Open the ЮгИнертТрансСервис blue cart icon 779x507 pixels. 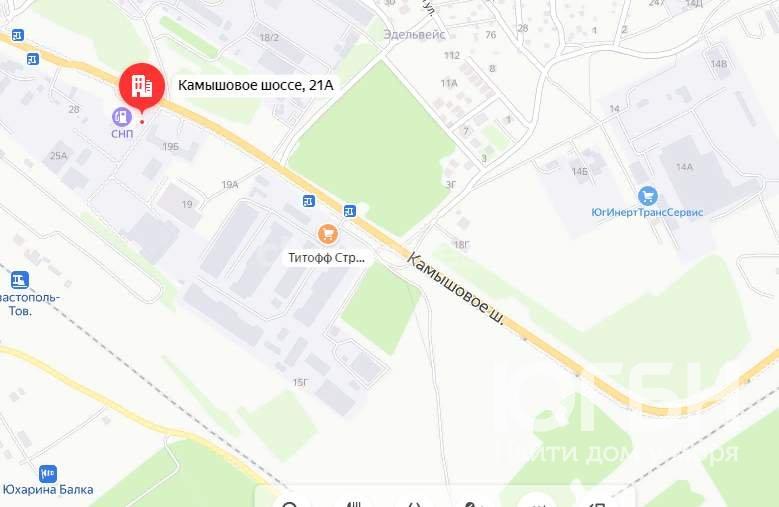tap(647, 196)
